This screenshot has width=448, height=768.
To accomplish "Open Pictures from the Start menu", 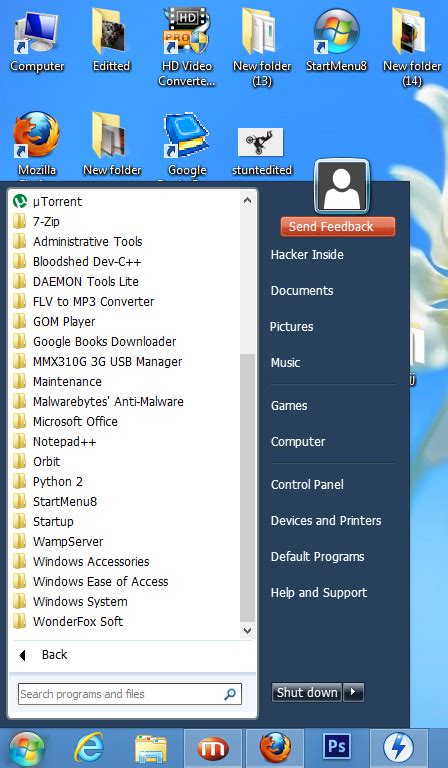I will 291,327.
